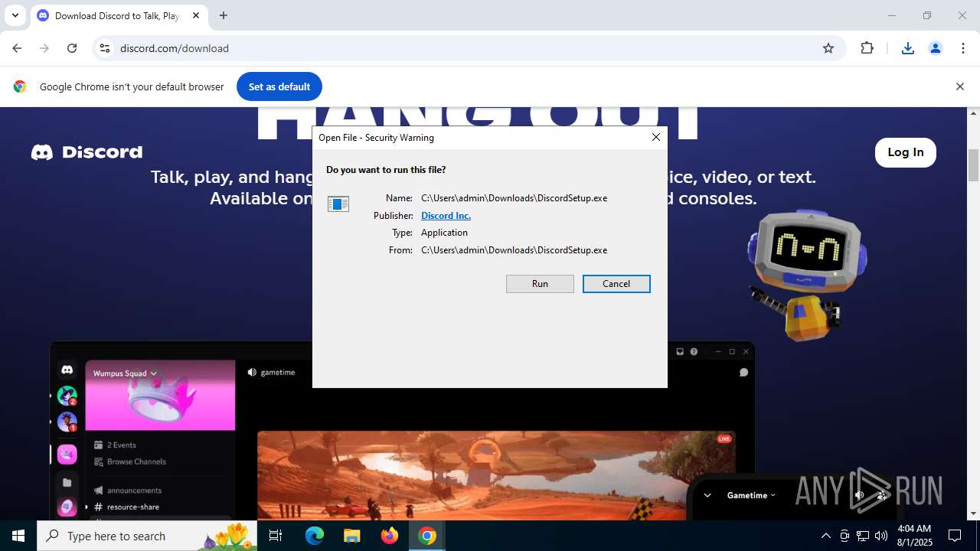Image resolution: width=980 pixels, height=551 pixels.
Task: Run the DiscordSetup.exe file
Action: [x=540, y=284]
